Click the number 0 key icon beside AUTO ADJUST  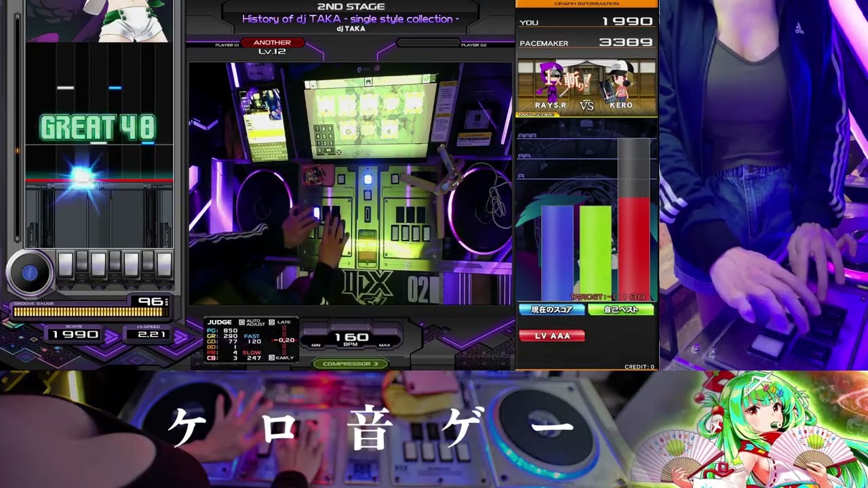[241, 322]
